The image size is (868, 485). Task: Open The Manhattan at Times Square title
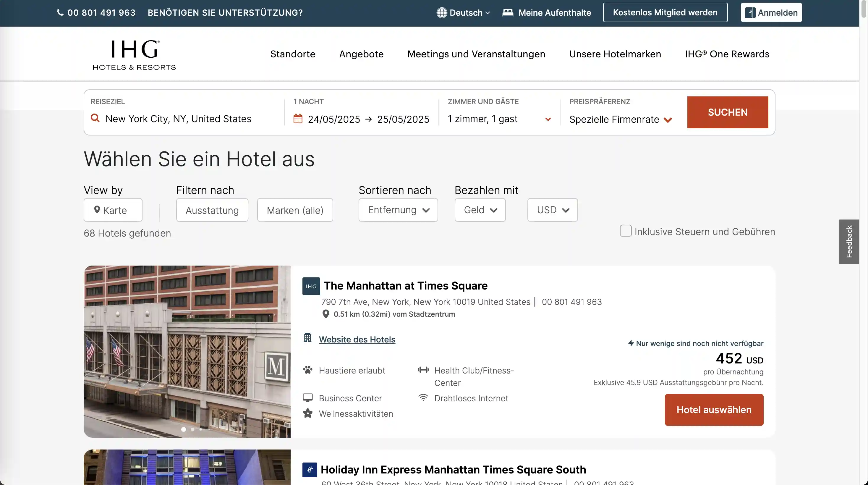coord(405,285)
